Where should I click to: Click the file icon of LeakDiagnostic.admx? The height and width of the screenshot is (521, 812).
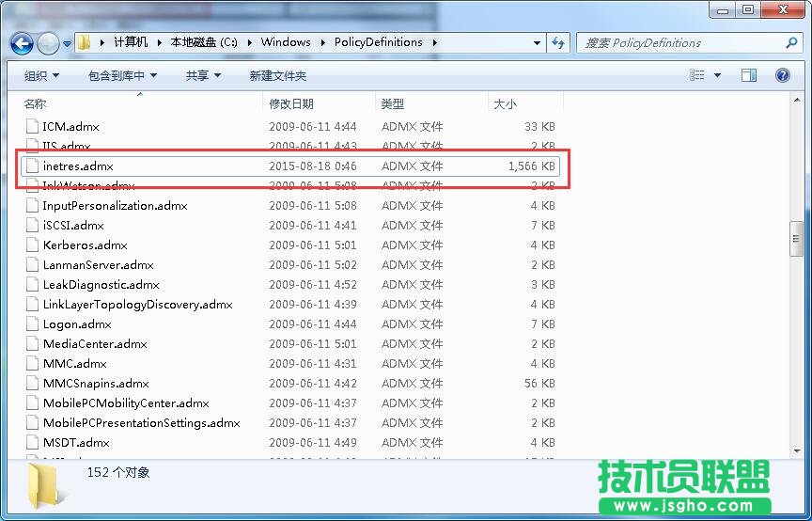(x=32, y=285)
